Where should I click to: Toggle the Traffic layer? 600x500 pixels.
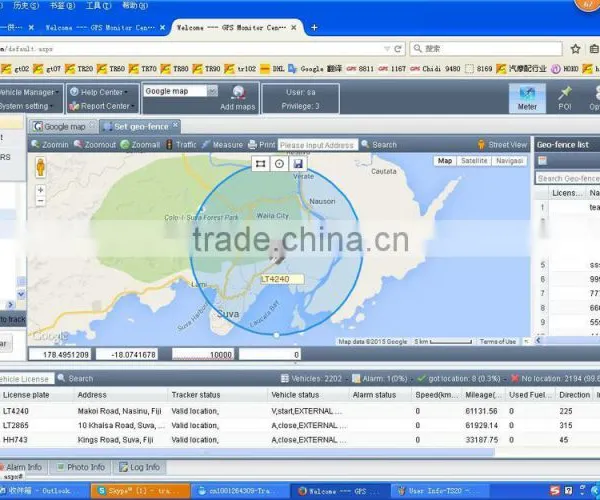pos(181,145)
